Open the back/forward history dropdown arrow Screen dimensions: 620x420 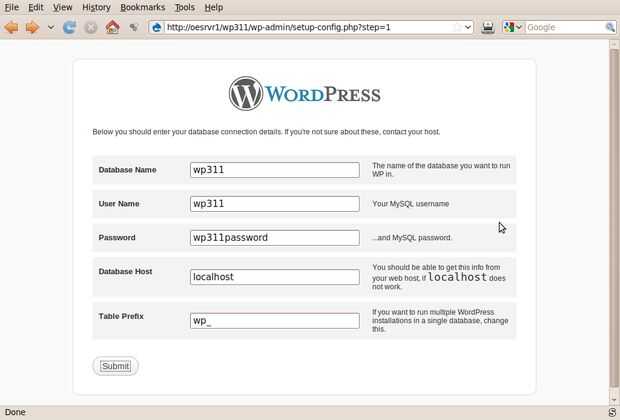tap(51, 27)
